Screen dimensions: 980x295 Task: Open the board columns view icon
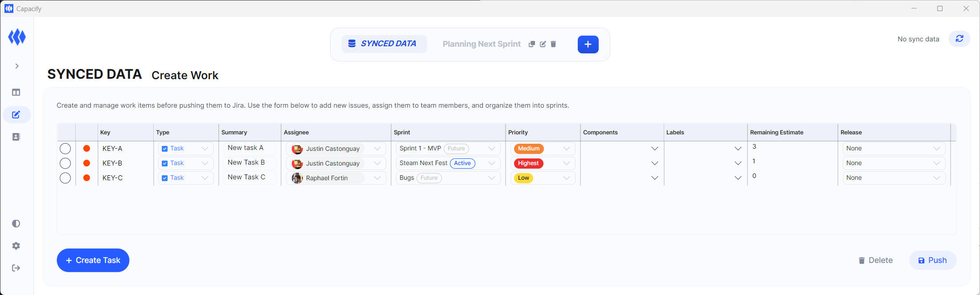tap(16, 93)
